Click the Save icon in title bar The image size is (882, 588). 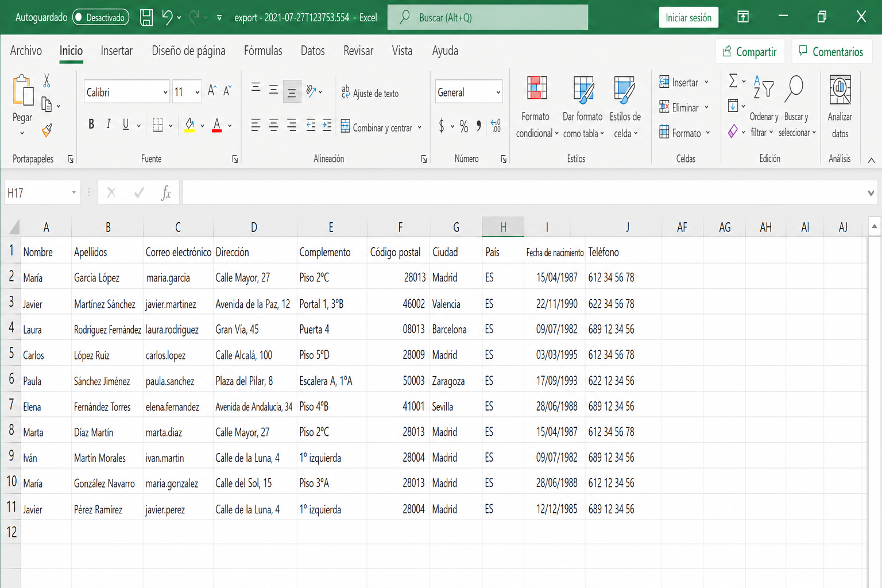(x=146, y=17)
